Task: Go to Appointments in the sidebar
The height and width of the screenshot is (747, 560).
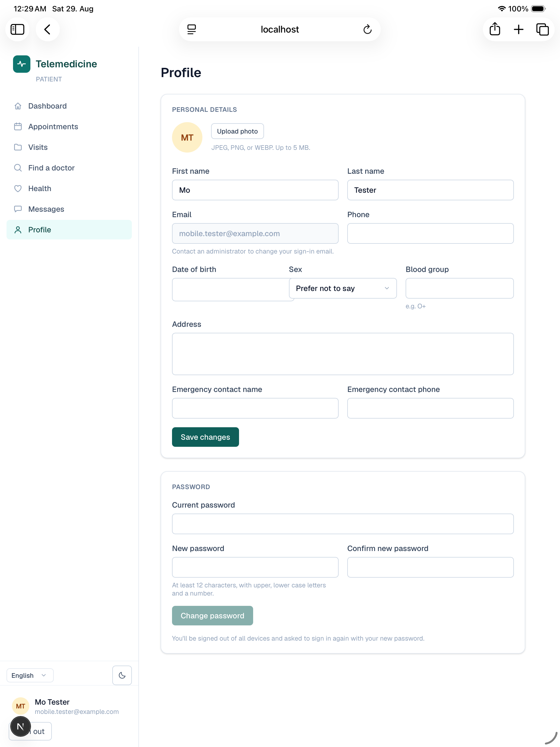Action: 69,127
